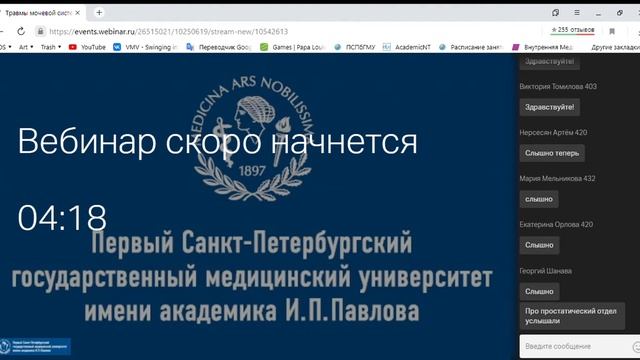Screen dimensions: 640x360
Task: Reload the webinar page
Action: click(21, 31)
